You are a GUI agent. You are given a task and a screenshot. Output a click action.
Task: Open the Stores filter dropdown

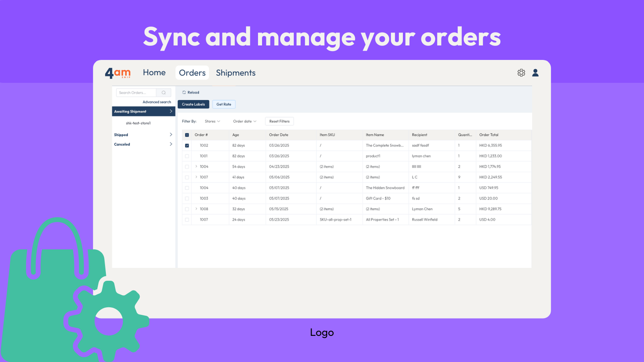point(213,121)
